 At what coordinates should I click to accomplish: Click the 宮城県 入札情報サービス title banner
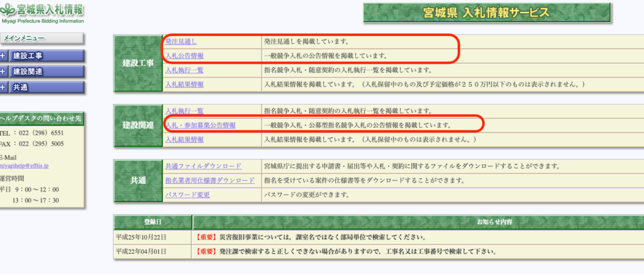pos(487,13)
